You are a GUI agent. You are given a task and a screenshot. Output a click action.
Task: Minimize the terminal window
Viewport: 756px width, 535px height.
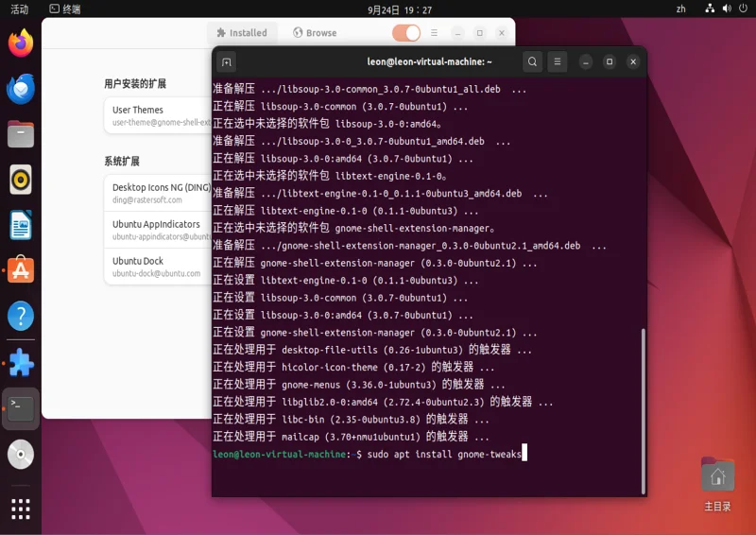pyautogui.click(x=585, y=61)
